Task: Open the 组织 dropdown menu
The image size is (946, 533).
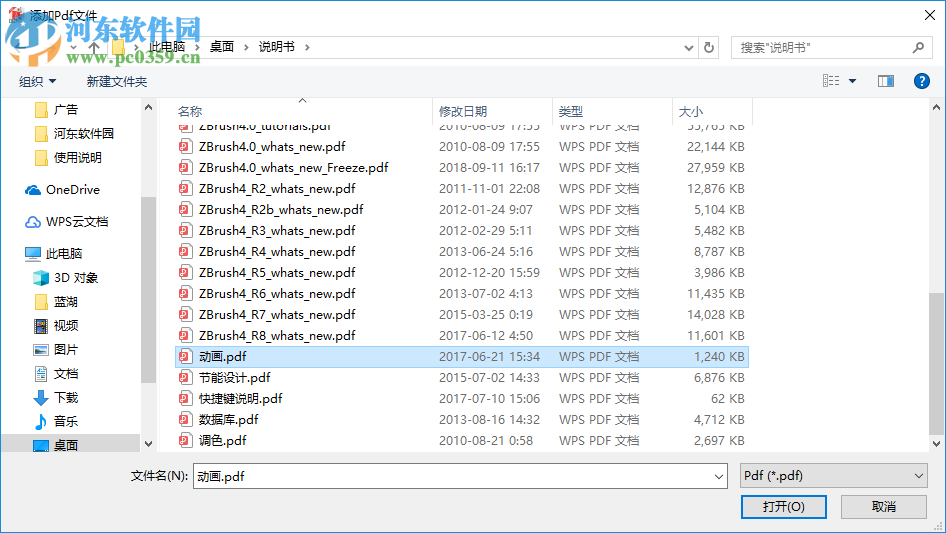Action: 37,81
